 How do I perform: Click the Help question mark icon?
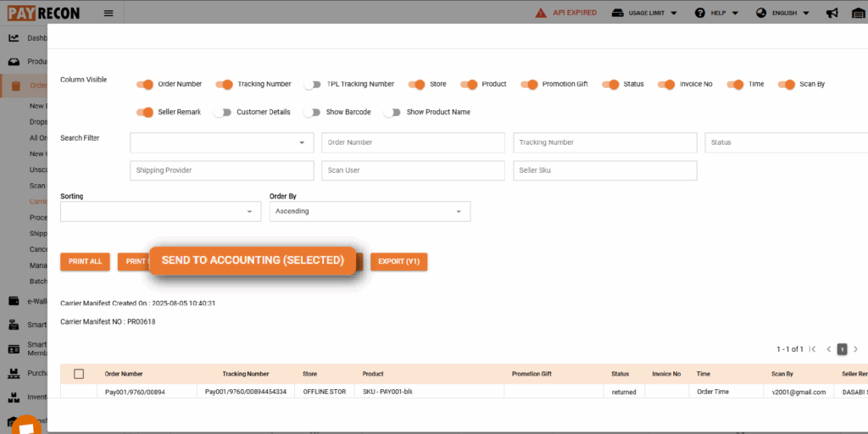(699, 13)
